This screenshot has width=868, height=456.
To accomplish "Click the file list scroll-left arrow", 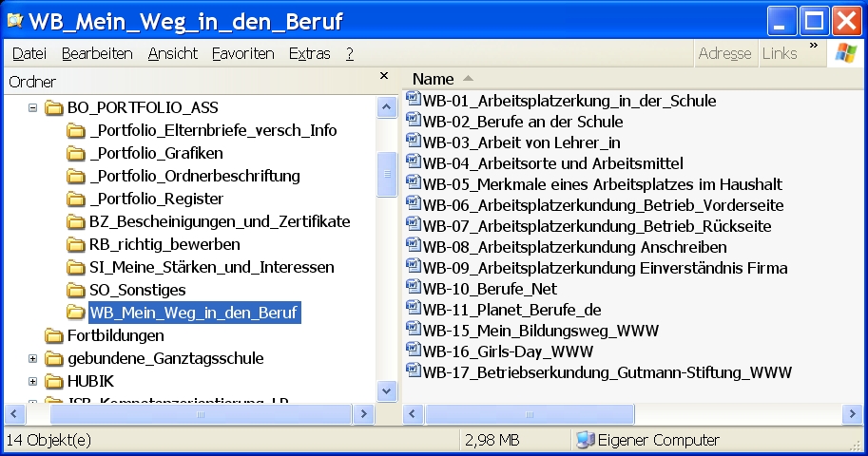I will point(413,414).
